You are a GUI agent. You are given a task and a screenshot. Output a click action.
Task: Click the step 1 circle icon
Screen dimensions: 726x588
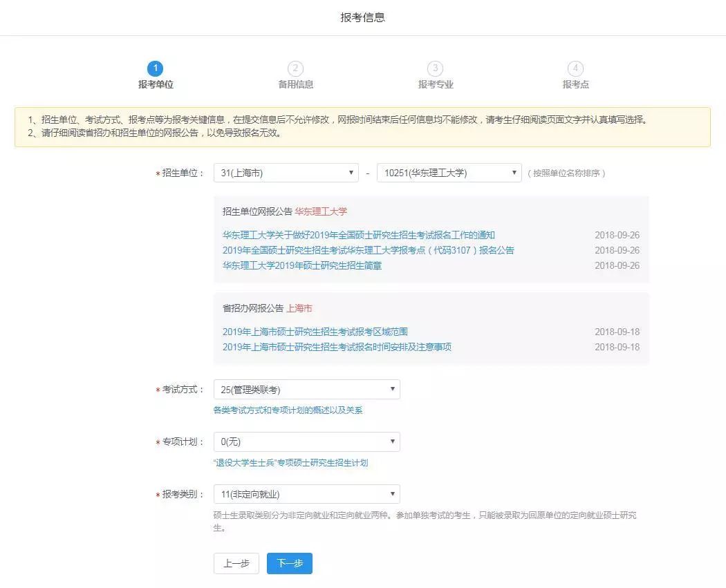(x=155, y=68)
